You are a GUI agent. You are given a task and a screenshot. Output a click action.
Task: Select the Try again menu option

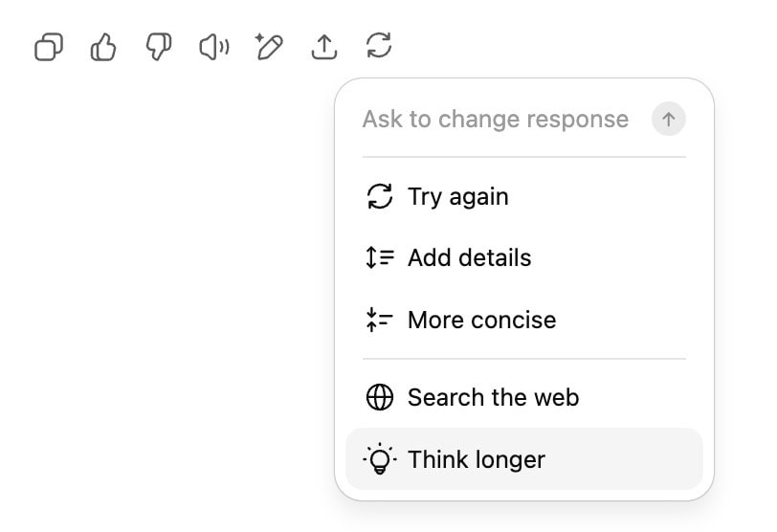point(457,197)
